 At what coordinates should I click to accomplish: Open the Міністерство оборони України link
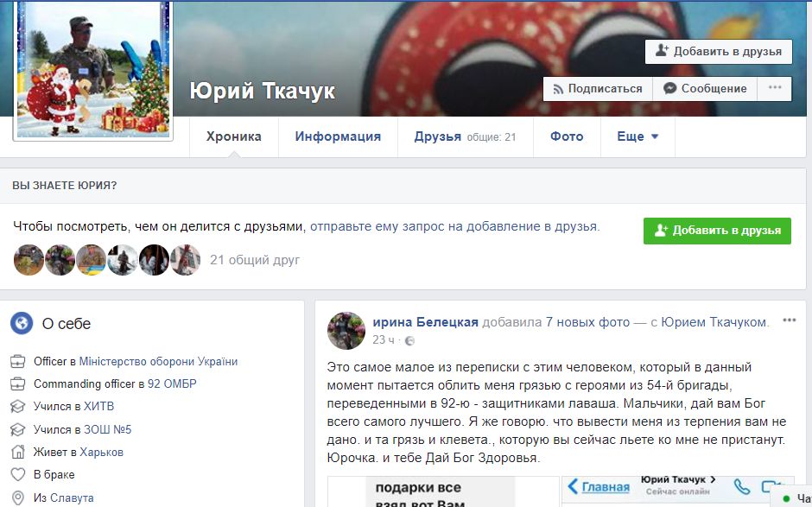(158, 361)
